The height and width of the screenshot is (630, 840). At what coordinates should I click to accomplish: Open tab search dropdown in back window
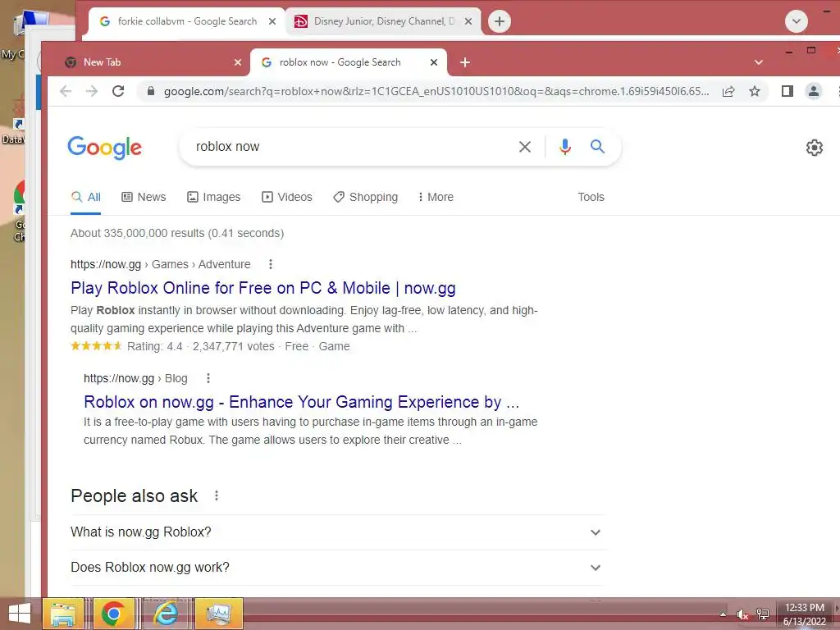coord(796,21)
